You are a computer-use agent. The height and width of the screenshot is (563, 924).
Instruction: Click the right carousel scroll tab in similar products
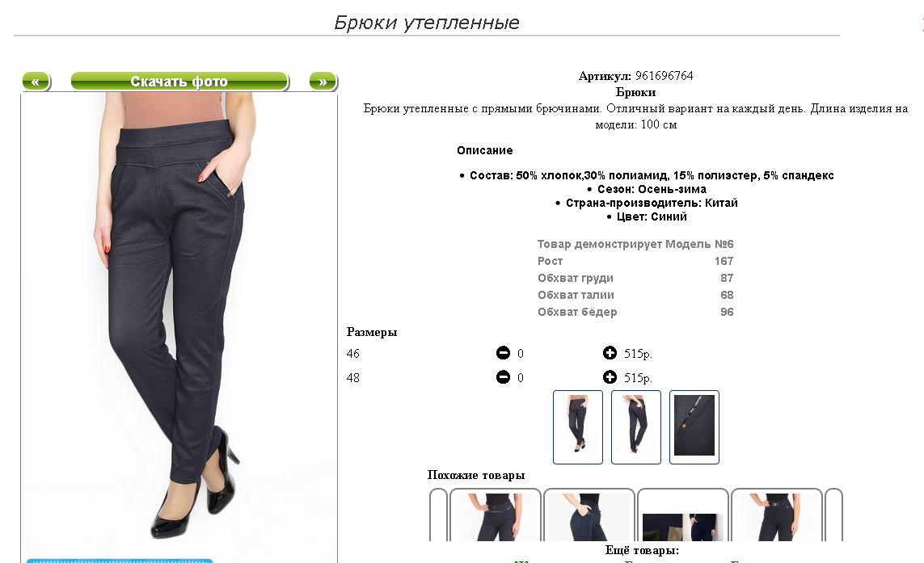833,515
